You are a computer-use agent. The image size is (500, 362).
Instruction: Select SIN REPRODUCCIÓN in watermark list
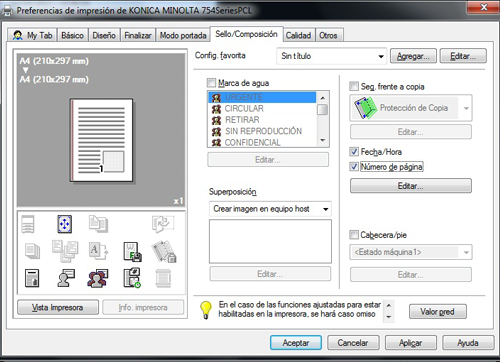(262, 131)
